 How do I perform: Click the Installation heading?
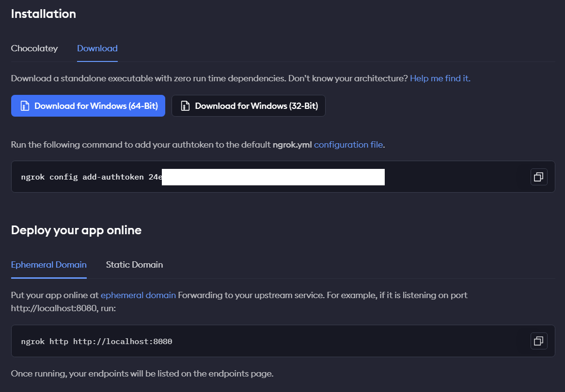pos(44,14)
